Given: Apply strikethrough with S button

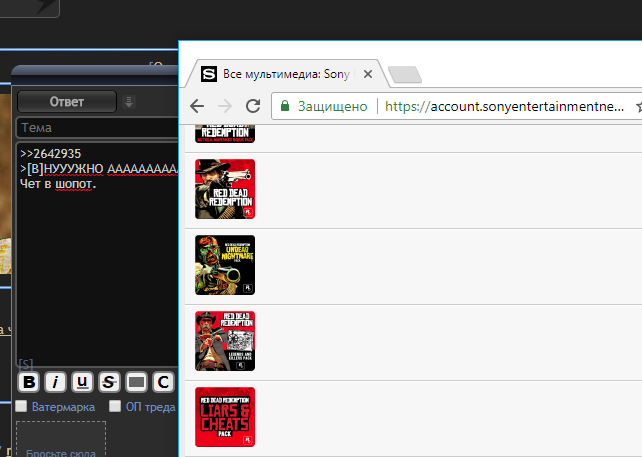Looking at the screenshot, I should click(x=109, y=382).
